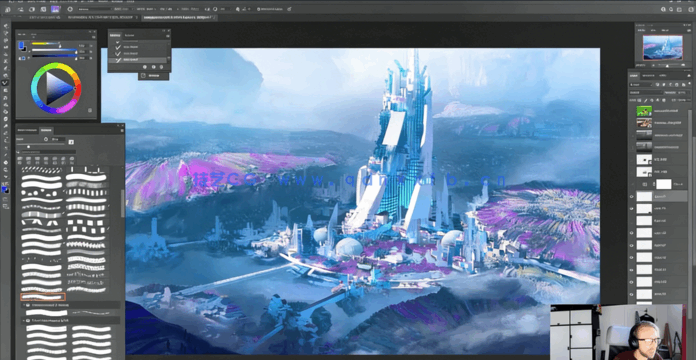
Task: Create new document from state icon in History
Action: click(x=144, y=67)
